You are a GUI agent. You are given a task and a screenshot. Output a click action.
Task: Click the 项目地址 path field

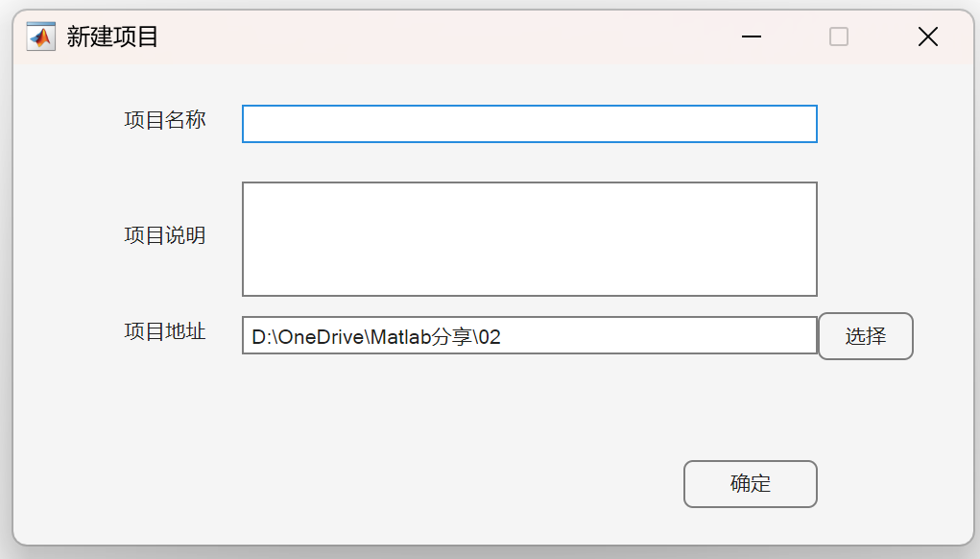pyautogui.click(x=529, y=336)
